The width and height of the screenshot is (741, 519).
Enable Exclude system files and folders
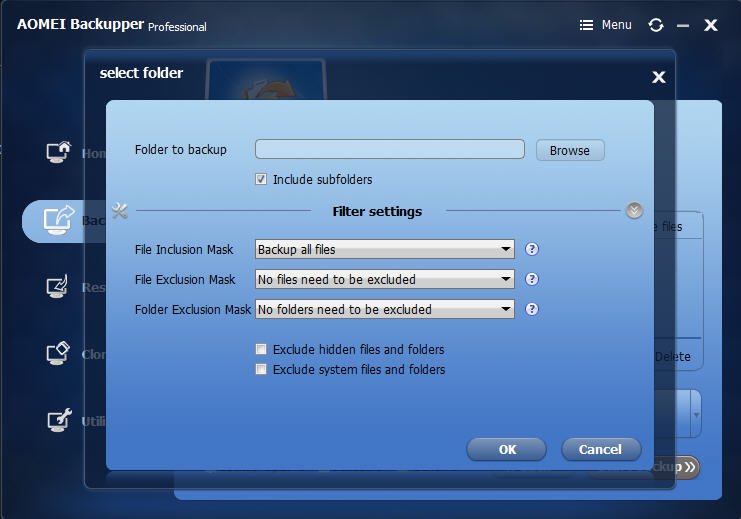coord(261,369)
